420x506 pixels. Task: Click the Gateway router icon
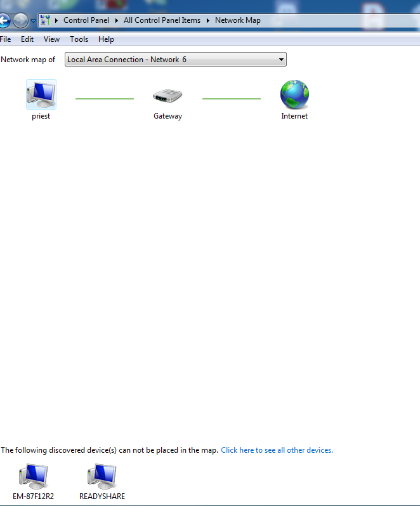point(167,96)
